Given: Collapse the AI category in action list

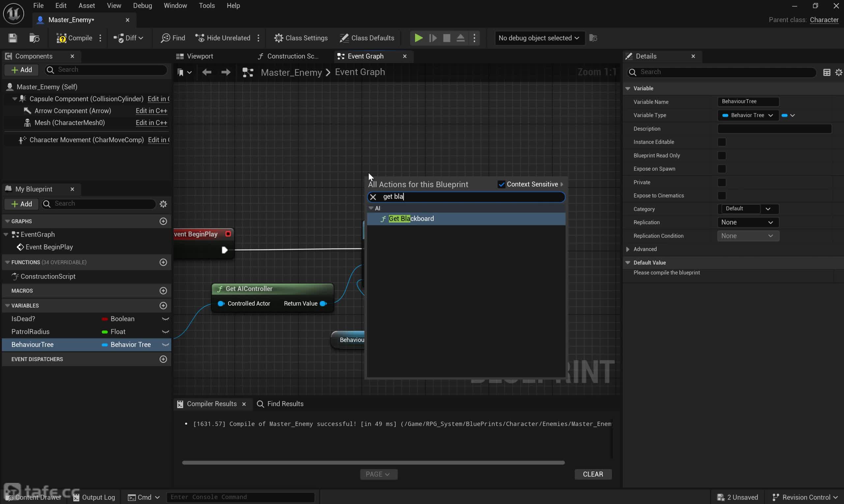Looking at the screenshot, I should [x=371, y=208].
